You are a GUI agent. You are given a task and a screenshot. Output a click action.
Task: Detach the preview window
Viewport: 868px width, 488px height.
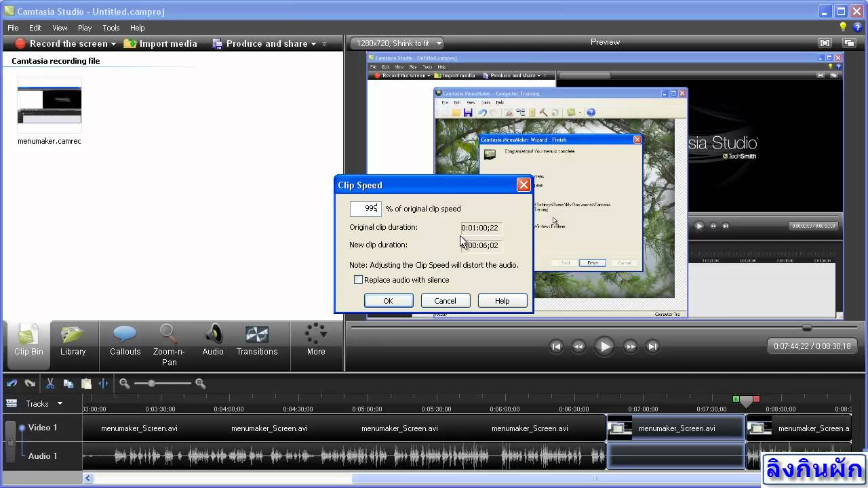849,43
